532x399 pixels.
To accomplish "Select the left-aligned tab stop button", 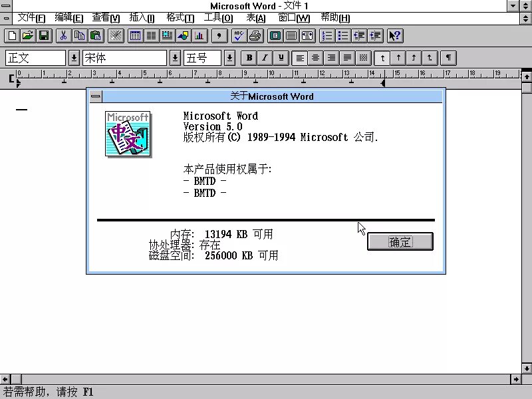I will pos(382,58).
